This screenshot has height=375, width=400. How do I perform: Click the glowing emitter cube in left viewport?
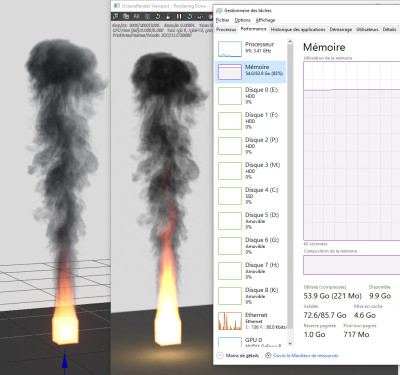point(65,330)
